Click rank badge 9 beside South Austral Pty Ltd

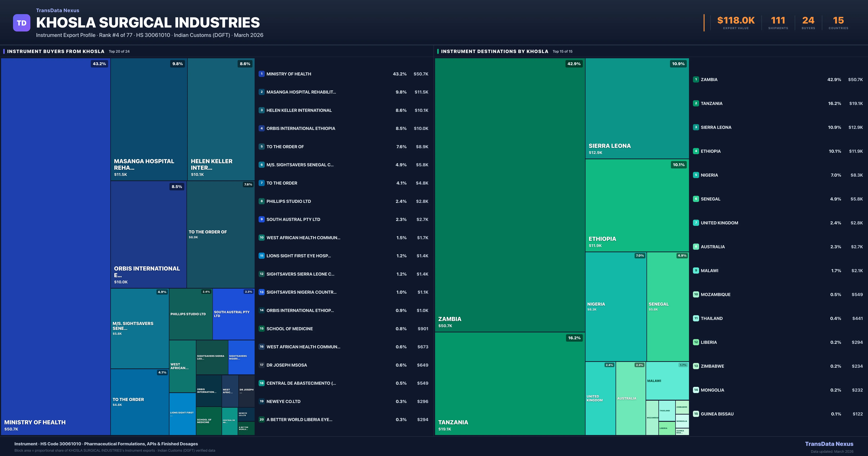261,219
